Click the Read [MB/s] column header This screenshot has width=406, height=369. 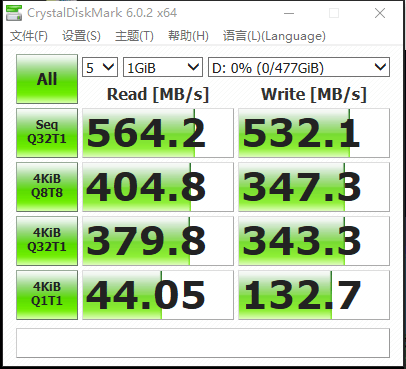click(x=158, y=94)
